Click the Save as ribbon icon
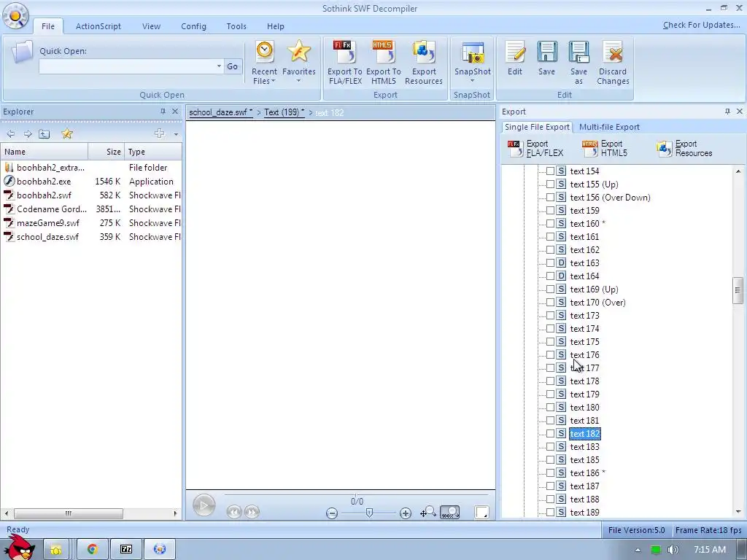 (x=578, y=63)
